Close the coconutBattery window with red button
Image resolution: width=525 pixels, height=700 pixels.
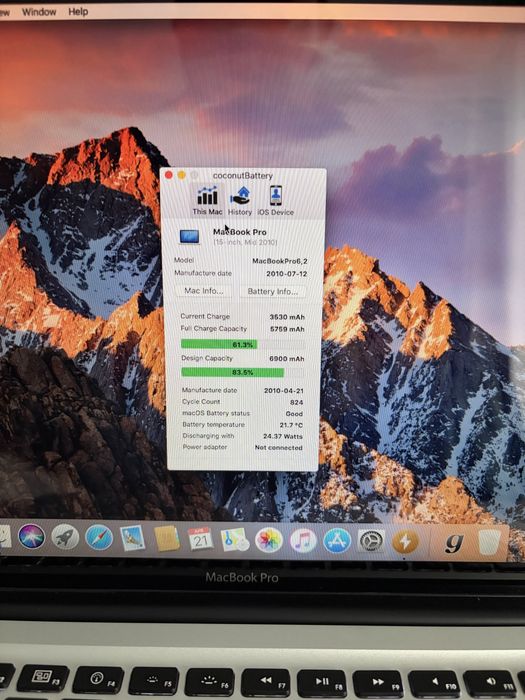pyautogui.click(x=169, y=175)
